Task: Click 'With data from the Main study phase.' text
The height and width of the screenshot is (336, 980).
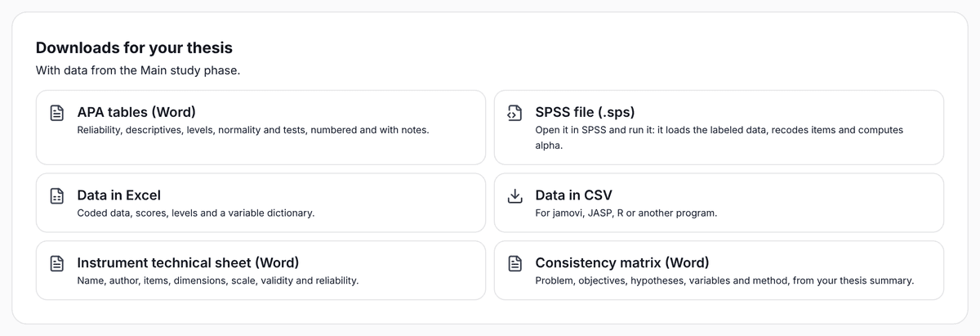Action: click(x=138, y=71)
